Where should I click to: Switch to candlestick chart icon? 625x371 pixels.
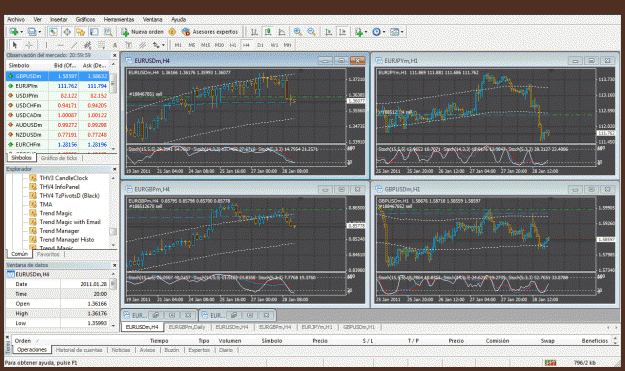(268, 32)
